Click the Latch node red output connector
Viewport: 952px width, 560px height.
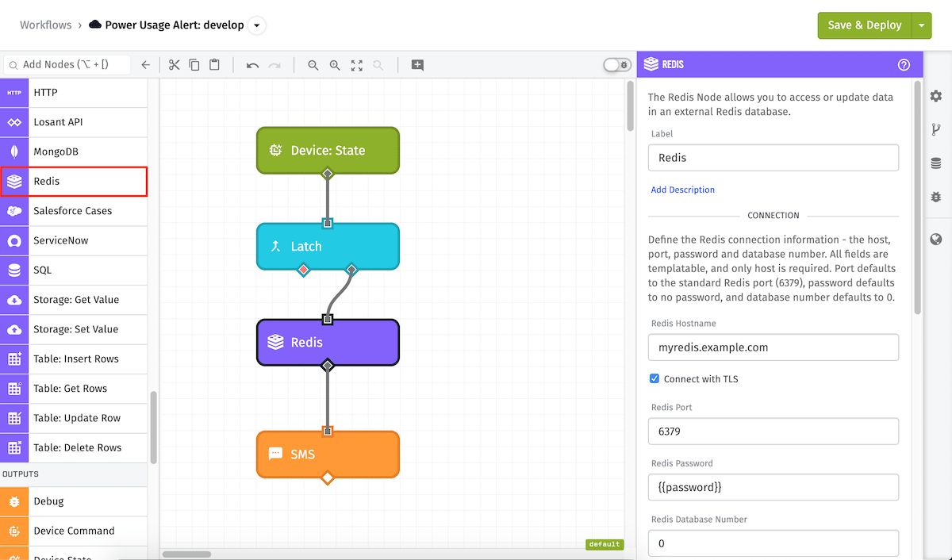pos(303,270)
